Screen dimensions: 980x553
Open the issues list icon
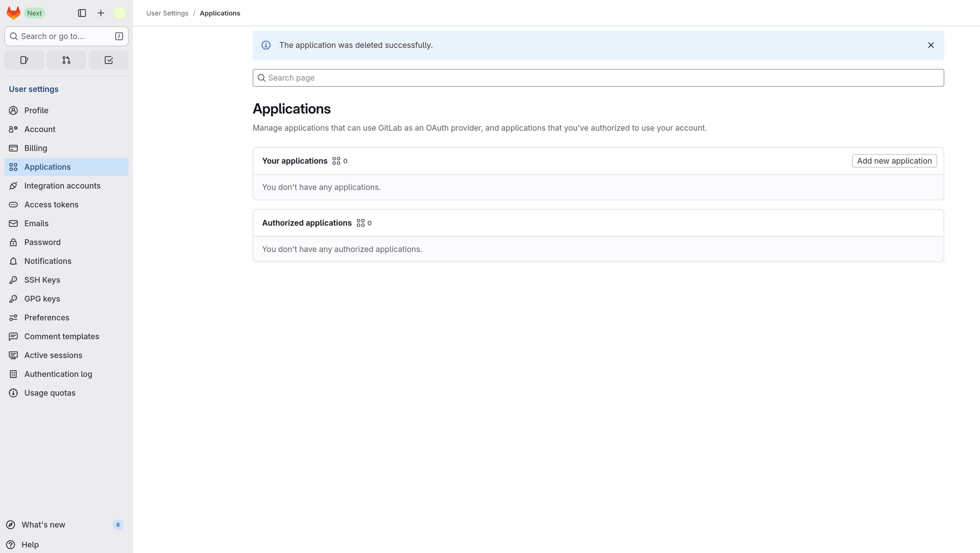click(x=24, y=60)
